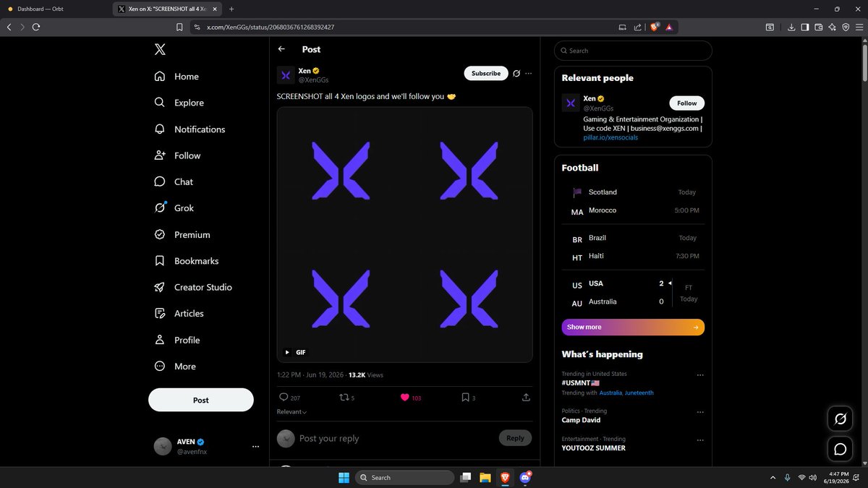This screenshot has height=488, width=868.
Task: Open Bookmarks in sidebar
Action: pyautogui.click(x=186, y=261)
